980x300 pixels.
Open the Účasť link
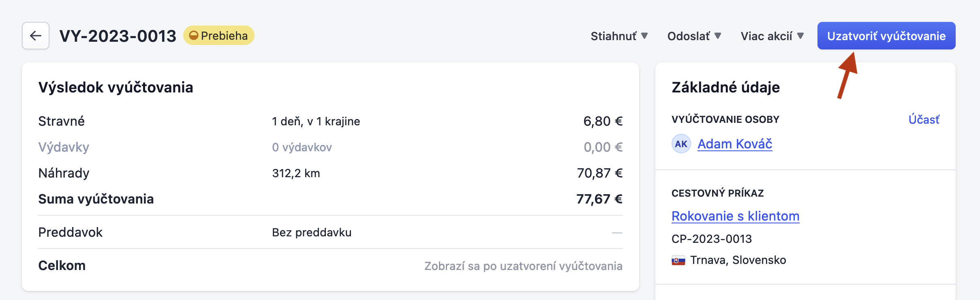coord(925,119)
